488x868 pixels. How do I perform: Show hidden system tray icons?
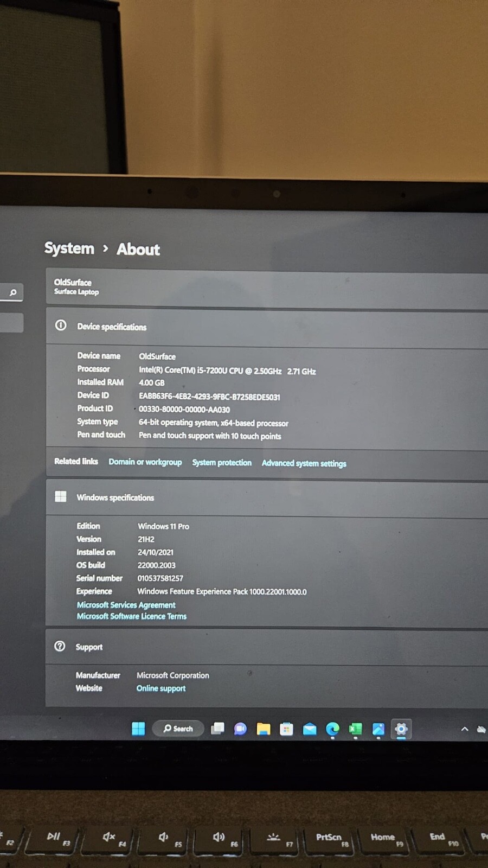pyautogui.click(x=465, y=729)
